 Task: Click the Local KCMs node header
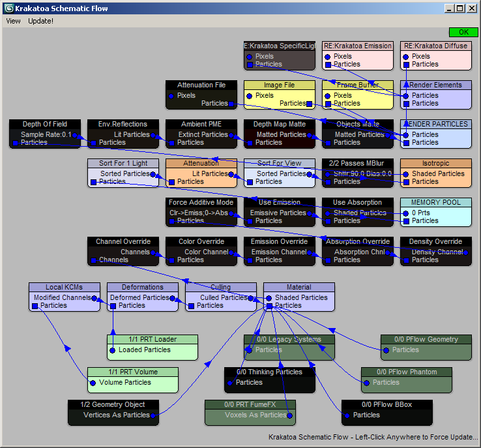(x=65, y=287)
